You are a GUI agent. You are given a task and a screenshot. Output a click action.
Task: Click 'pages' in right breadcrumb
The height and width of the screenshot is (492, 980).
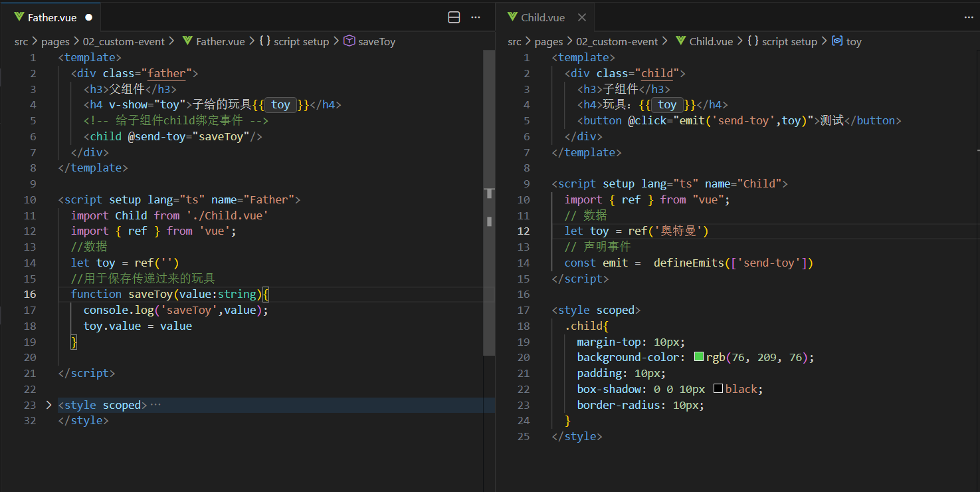(548, 41)
